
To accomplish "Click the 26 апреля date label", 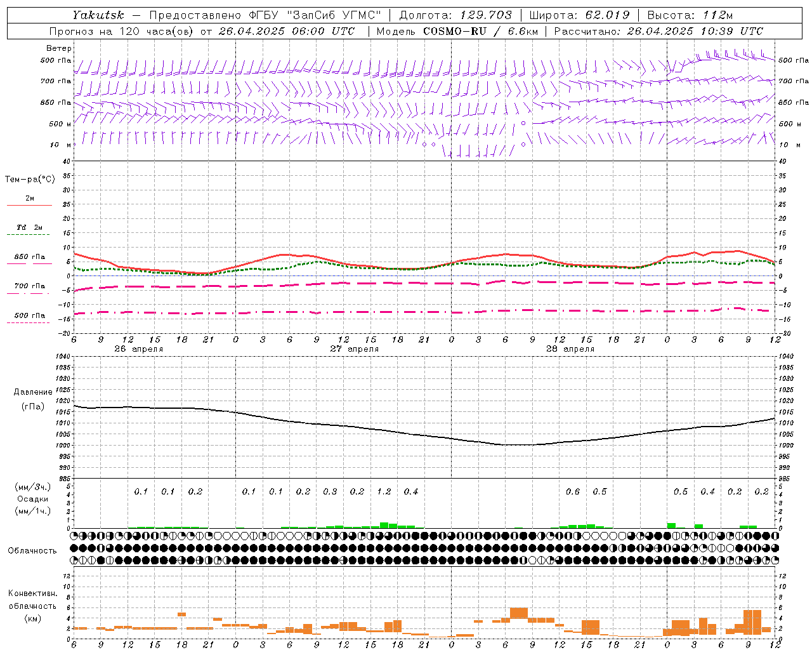I will [138, 349].
